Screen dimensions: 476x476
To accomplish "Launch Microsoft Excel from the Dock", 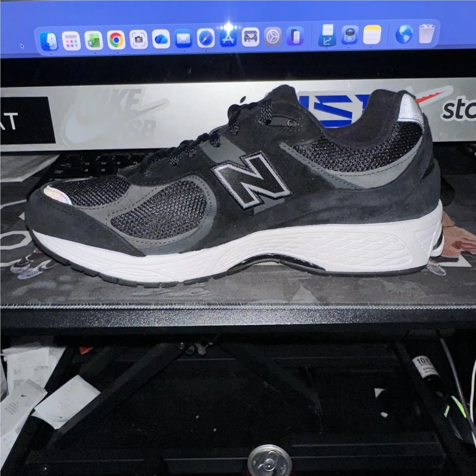I will tap(94, 40).
